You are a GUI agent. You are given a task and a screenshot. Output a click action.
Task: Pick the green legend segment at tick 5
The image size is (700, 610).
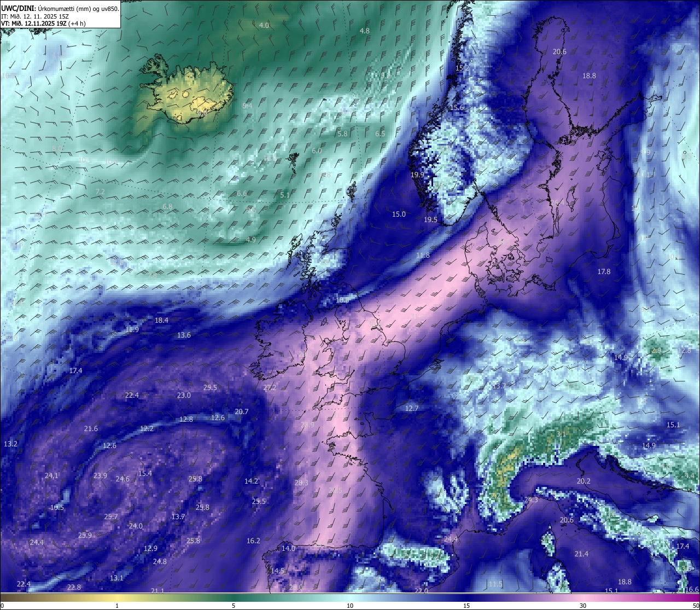pyautogui.click(x=234, y=598)
